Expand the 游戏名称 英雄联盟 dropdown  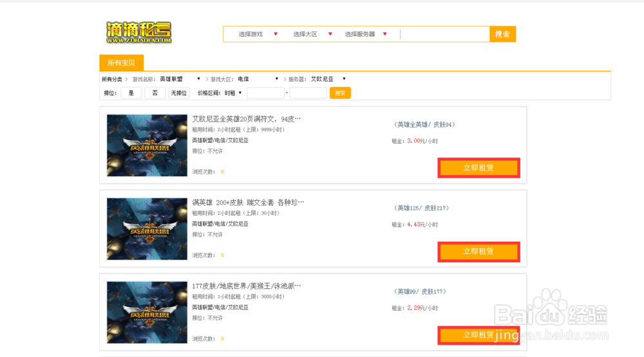180,78
